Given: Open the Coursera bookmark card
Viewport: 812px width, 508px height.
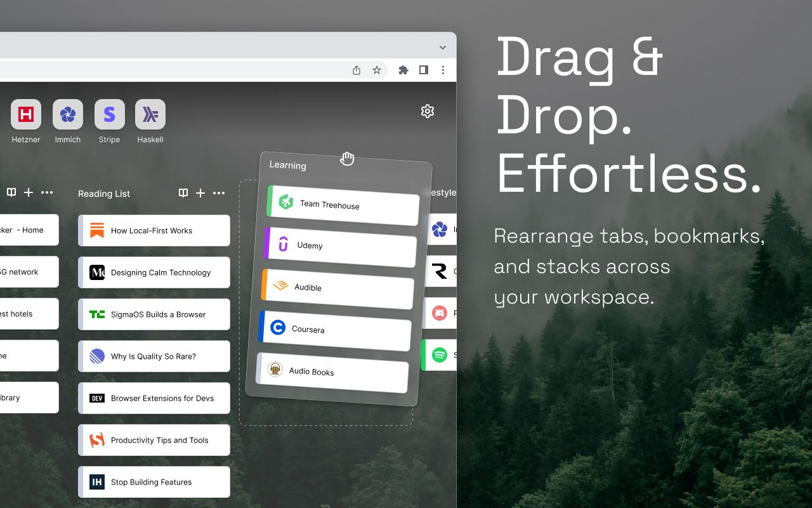Looking at the screenshot, I should (x=336, y=331).
